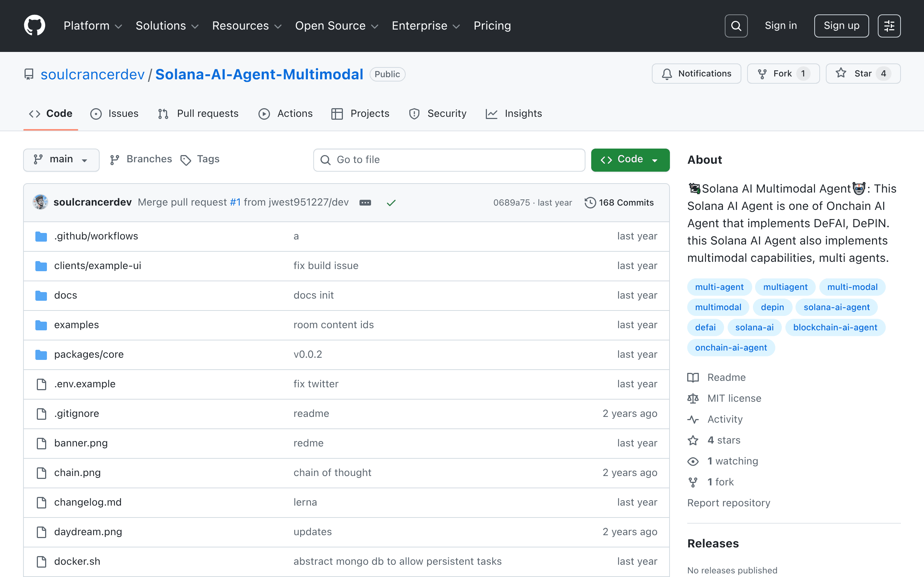Switch to the Issues tab
Viewport: 924px width, 577px height.
pos(114,114)
